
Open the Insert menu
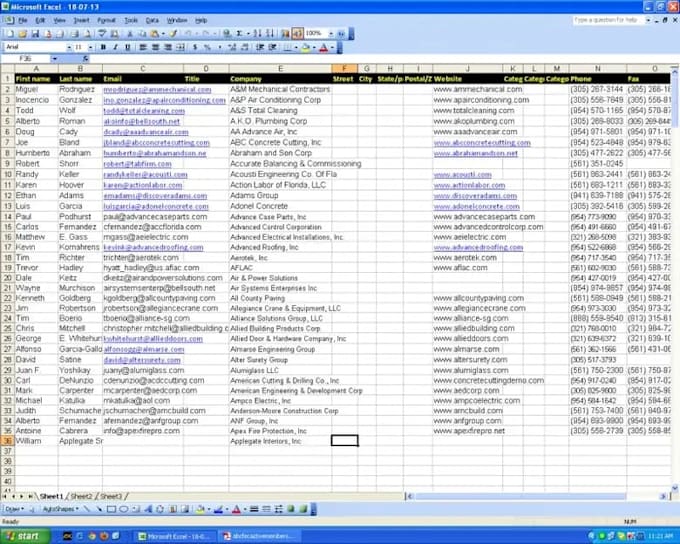[81, 20]
